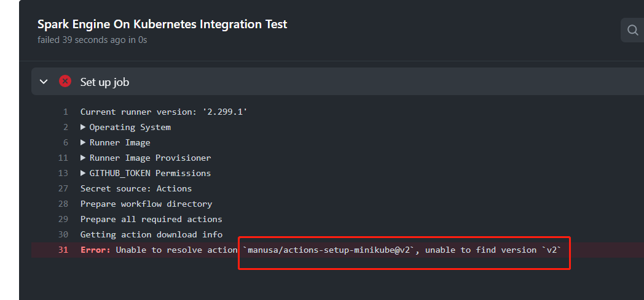This screenshot has width=644, height=300.
Task: Select the 'Secret source: Actions' log line
Action: [x=136, y=188]
